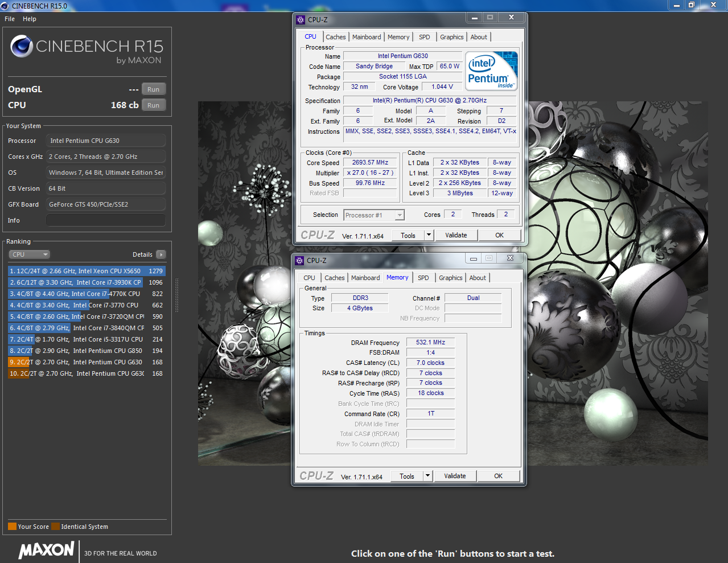Select ranking row 10 Pentium G630

(x=87, y=373)
